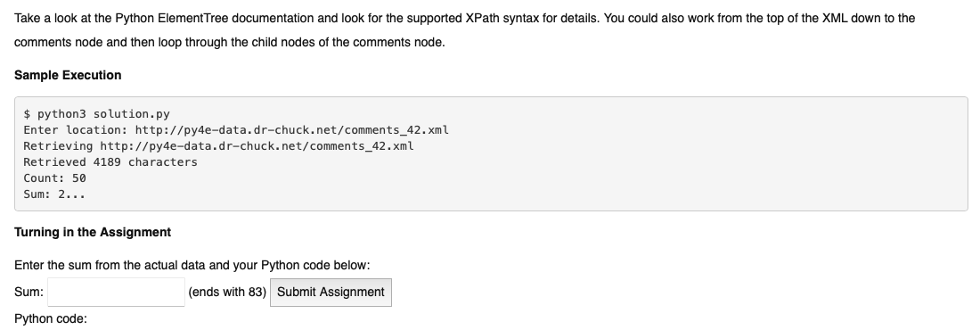The width and height of the screenshot is (980, 330).
Task: Click the 'Count: 50' output line
Action: (x=55, y=177)
